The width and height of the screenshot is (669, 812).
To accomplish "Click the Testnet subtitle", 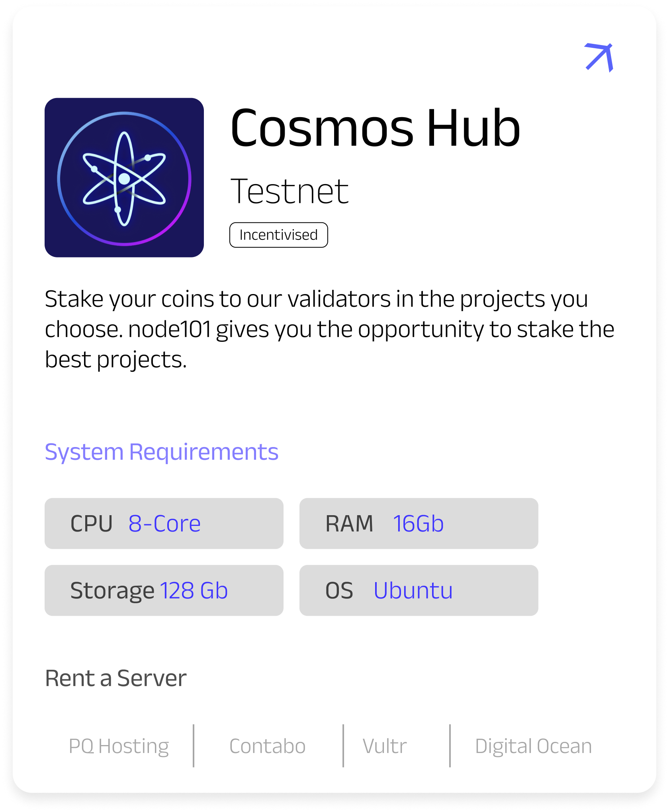I will [290, 192].
